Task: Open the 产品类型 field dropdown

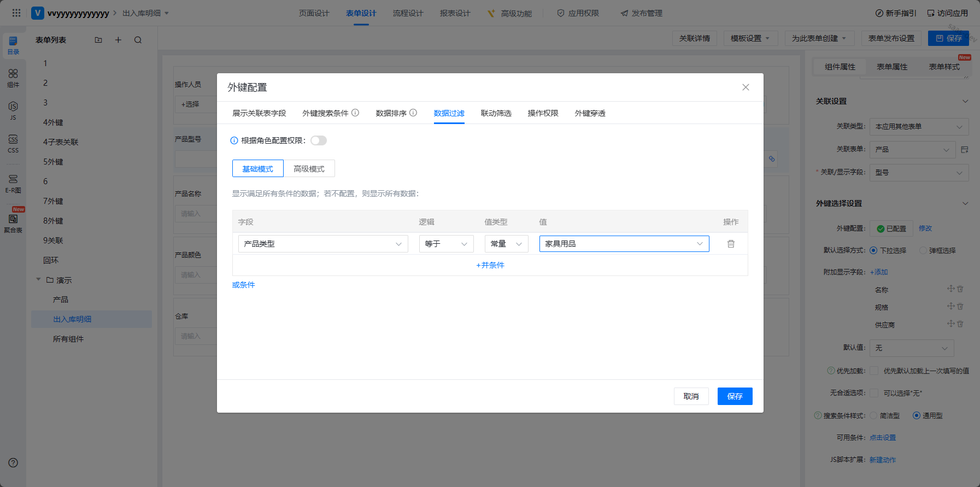Action: tap(323, 244)
